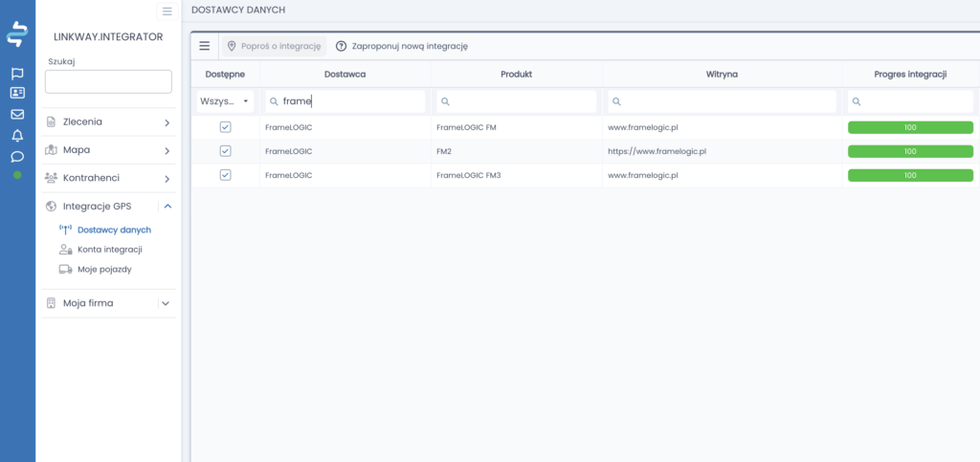Click the Szukaj search input field
This screenshot has width=980, height=462.
108,82
